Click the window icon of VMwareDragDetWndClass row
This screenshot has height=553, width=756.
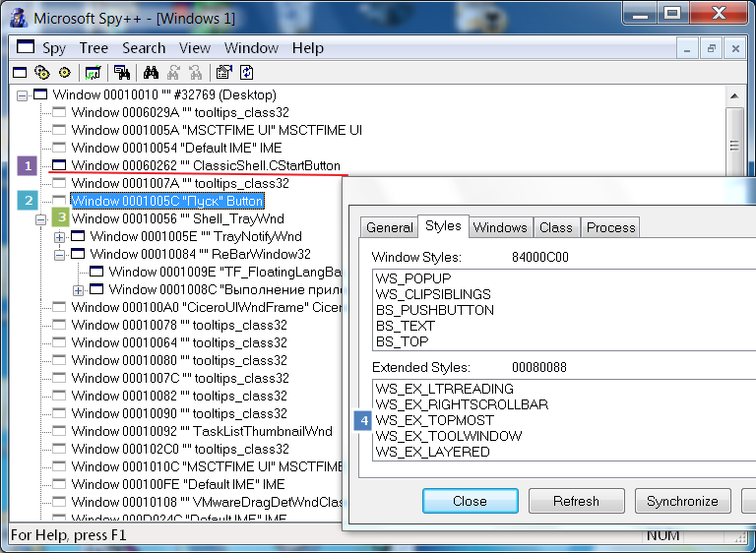click(x=59, y=502)
